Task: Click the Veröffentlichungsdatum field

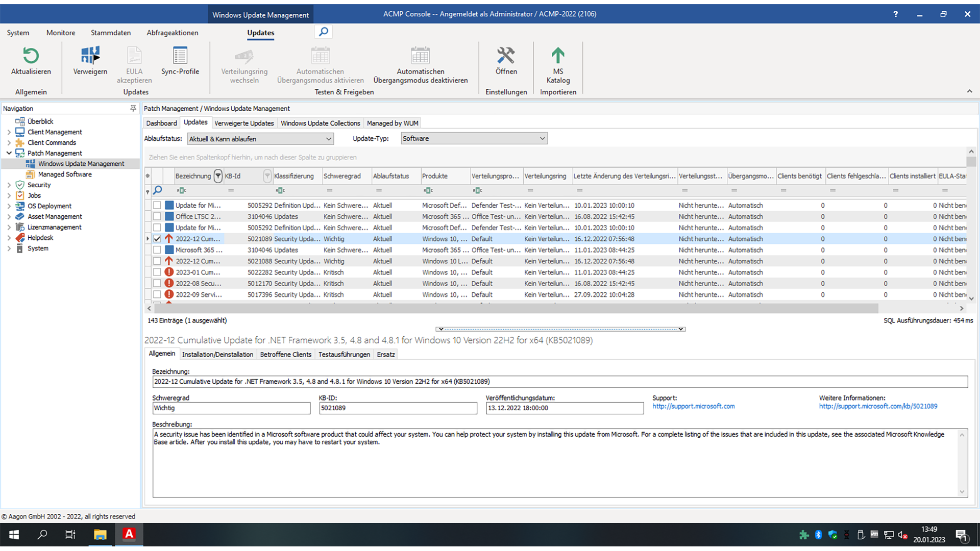Action: coord(565,408)
